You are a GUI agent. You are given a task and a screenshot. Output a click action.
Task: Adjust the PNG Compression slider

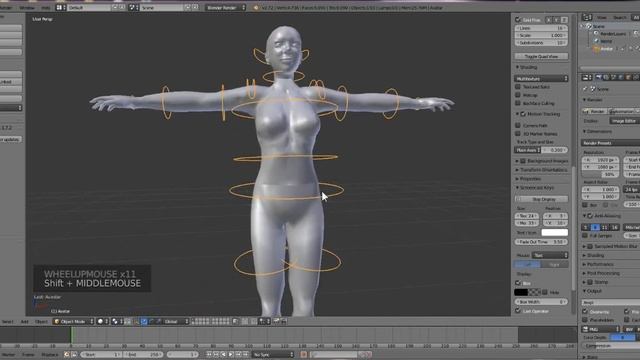coord(611,346)
